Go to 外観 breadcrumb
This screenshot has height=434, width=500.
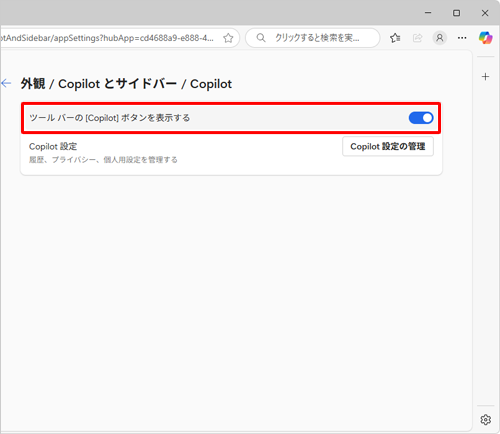click(x=33, y=84)
